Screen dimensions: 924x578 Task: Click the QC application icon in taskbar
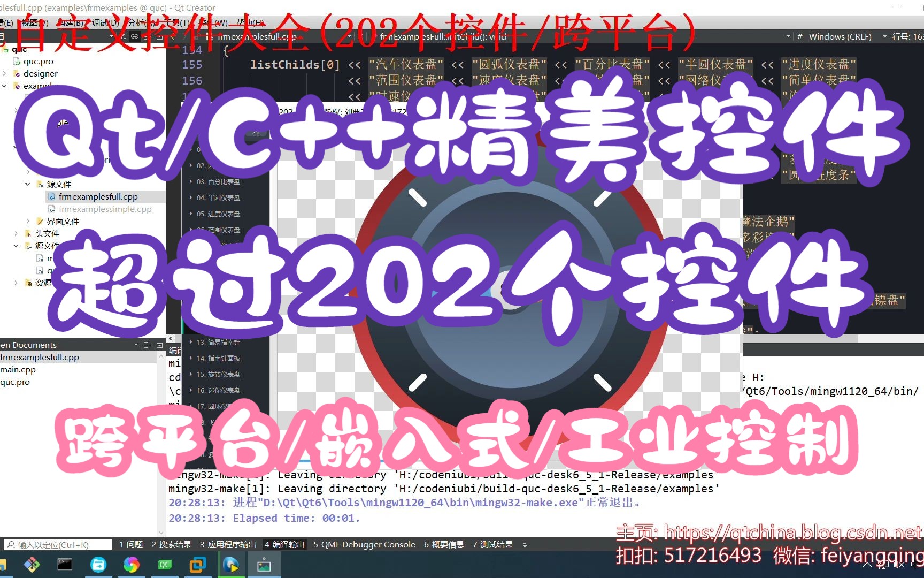(164, 564)
